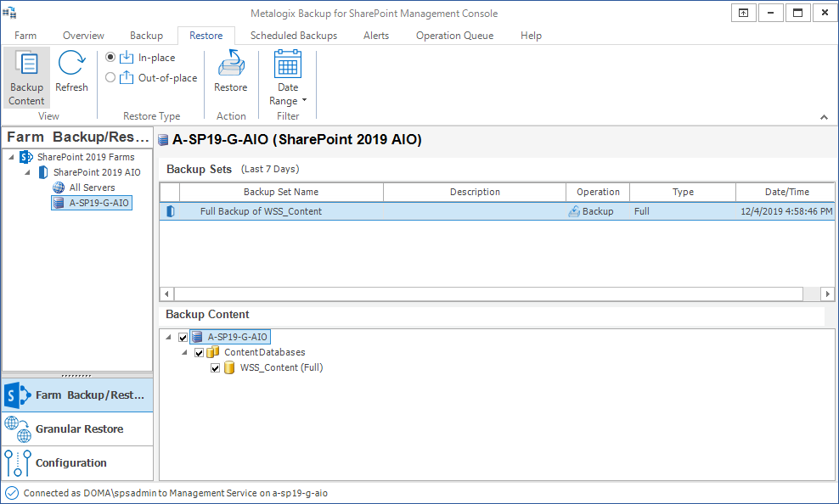Open the Date Range dropdown arrow
Screen dimensions: 839x504
tap(305, 100)
